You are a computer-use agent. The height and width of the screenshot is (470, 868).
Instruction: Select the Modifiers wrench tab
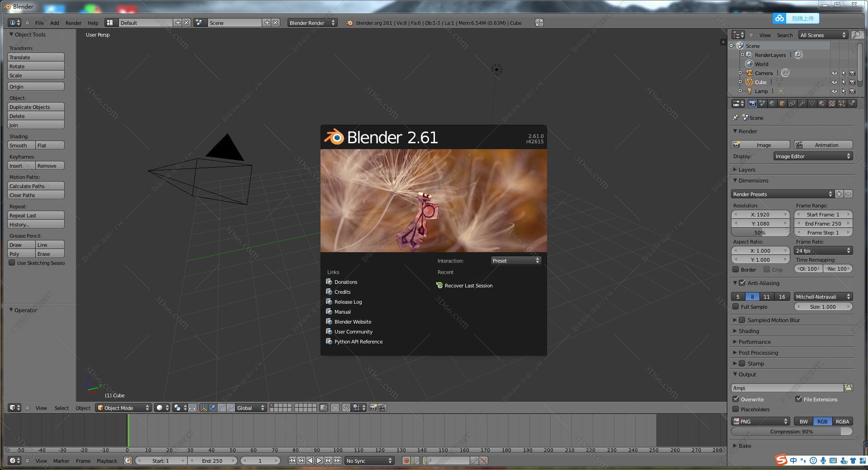(x=802, y=103)
